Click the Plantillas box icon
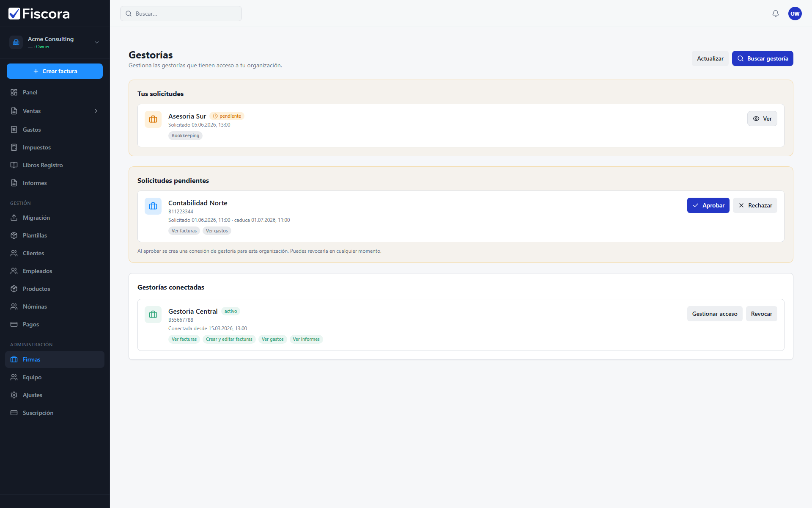Screen dimensions: 812x508 click(x=14, y=235)
